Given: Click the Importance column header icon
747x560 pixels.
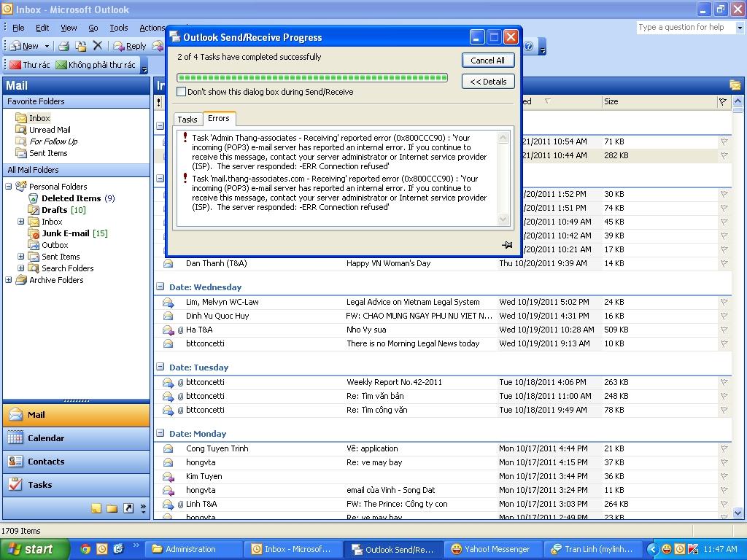Looking at the screenshot, I should [158, 101].
